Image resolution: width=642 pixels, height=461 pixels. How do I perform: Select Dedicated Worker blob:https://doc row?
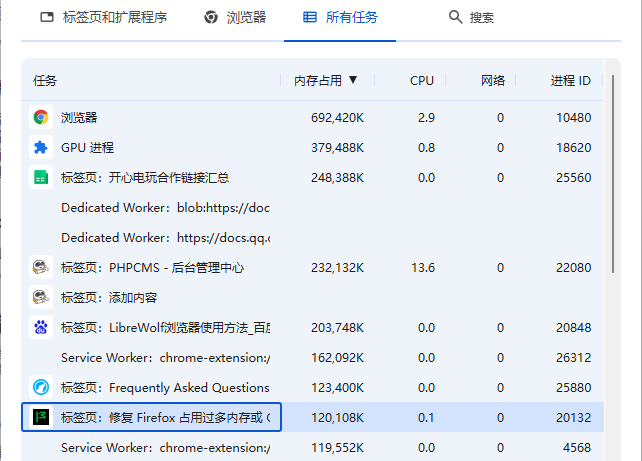[x=312, y=208]
